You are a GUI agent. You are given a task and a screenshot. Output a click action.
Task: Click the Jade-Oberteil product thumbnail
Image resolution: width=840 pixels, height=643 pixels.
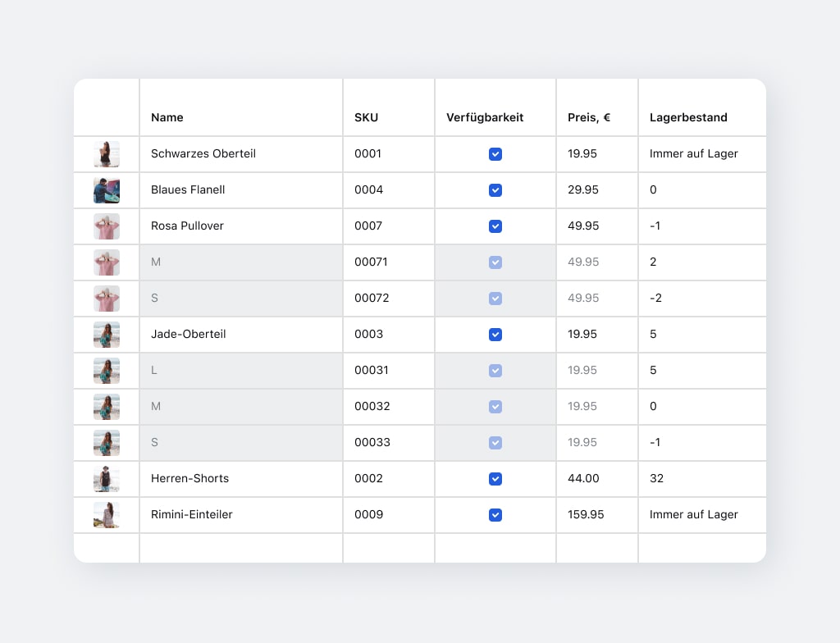tap(107, 335)
